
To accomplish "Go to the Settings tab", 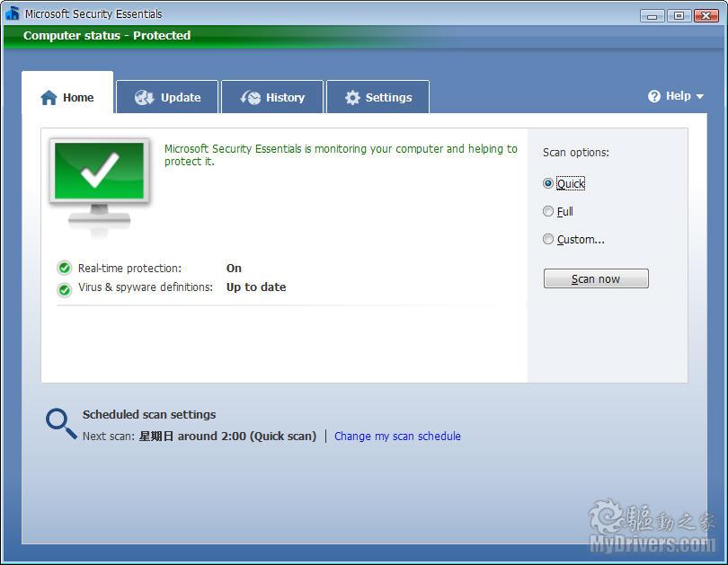I will 377,97.
